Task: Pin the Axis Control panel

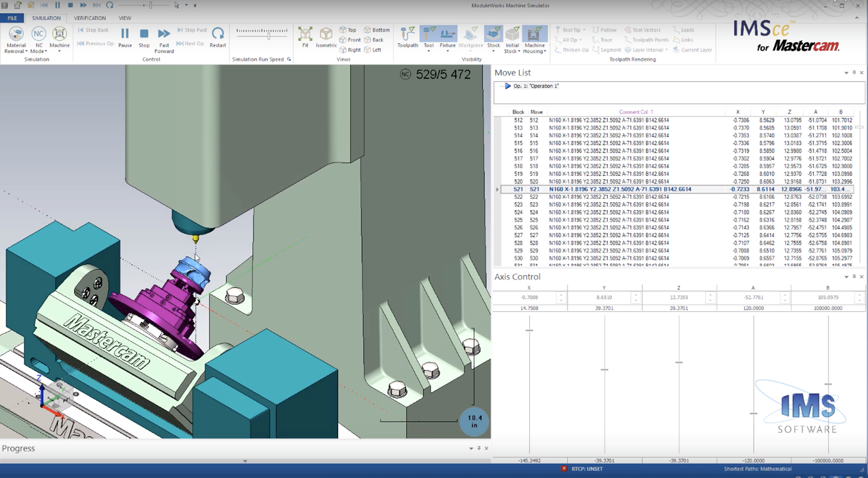Action: point(854,277)
